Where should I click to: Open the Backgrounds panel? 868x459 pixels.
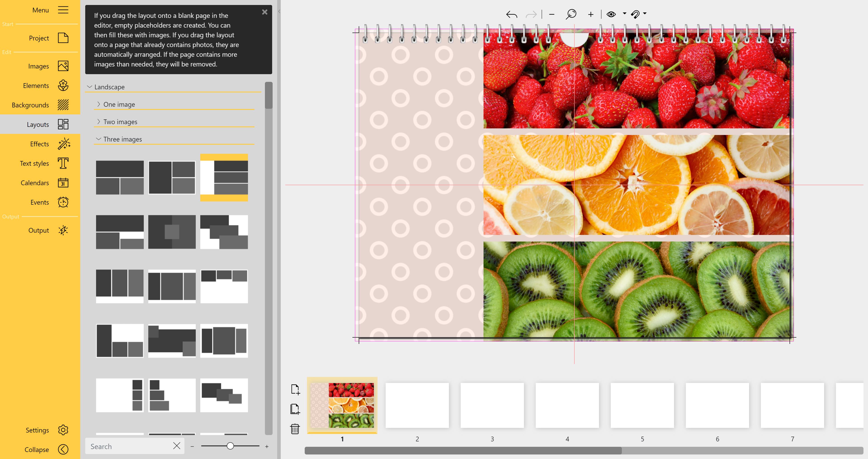tap(38, 104)
